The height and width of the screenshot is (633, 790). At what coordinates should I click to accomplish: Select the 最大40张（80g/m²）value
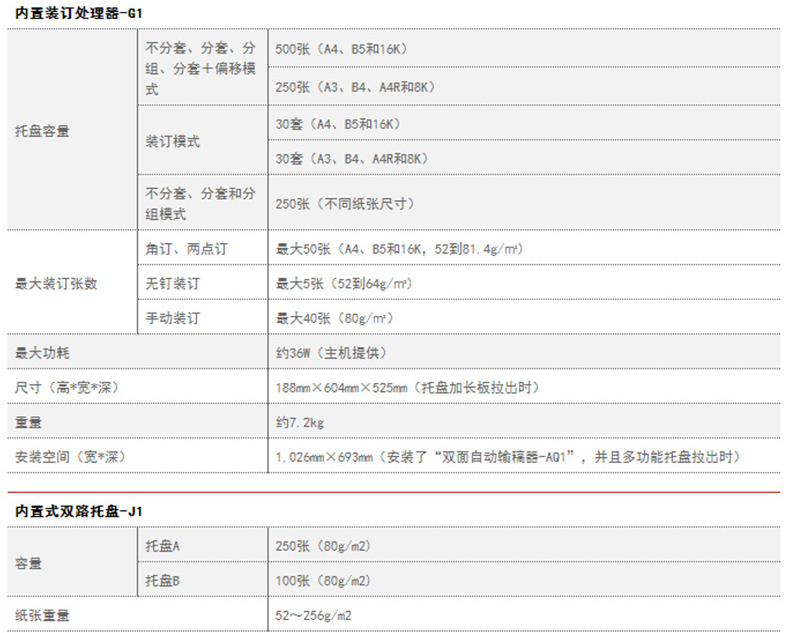pos(334,319)
